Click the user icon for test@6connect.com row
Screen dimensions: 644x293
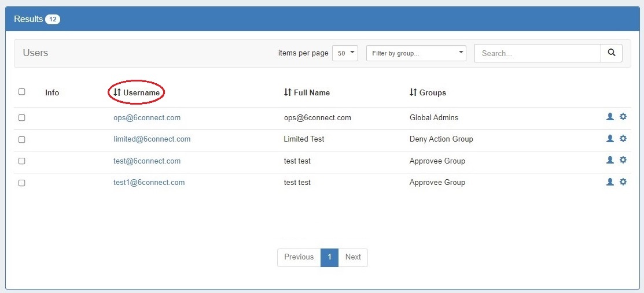point(610,160)
